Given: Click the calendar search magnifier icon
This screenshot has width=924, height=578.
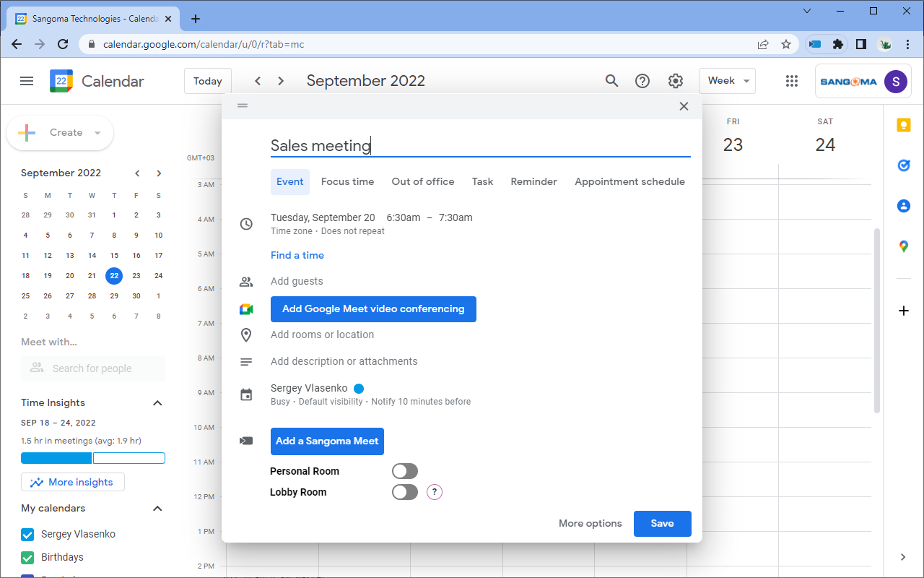Looking at the screenshot, I should (x=611, y=81).
